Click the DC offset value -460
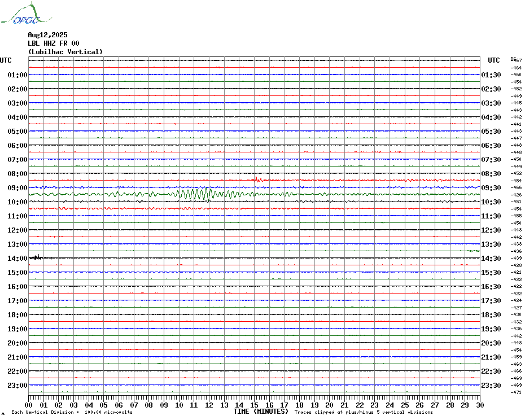Screen dimensions: 525x420 tap(517, 75)
